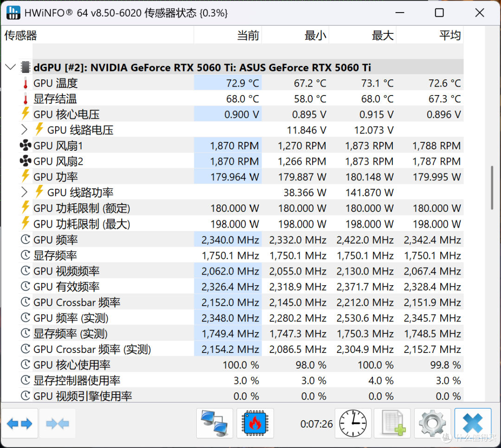The image size is (501, 448).
Task: Select the GPU 风扇1 row label
Action: [x=58, y=146]
